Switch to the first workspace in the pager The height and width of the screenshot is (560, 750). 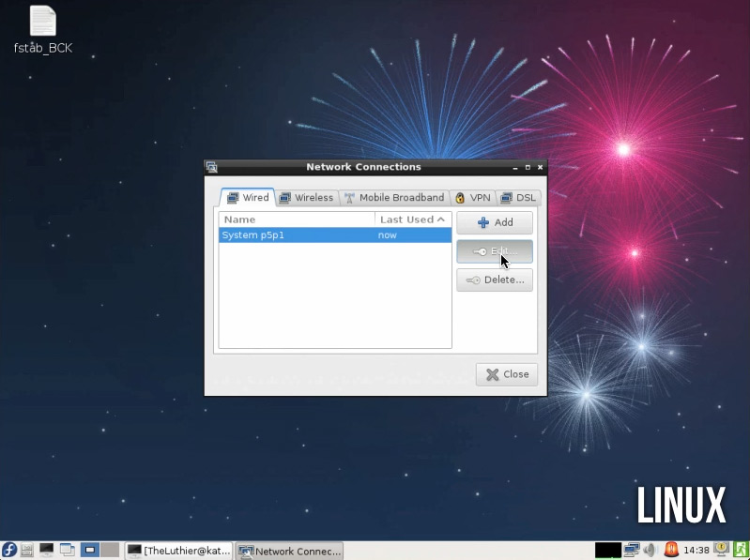[x=89, y=551]
